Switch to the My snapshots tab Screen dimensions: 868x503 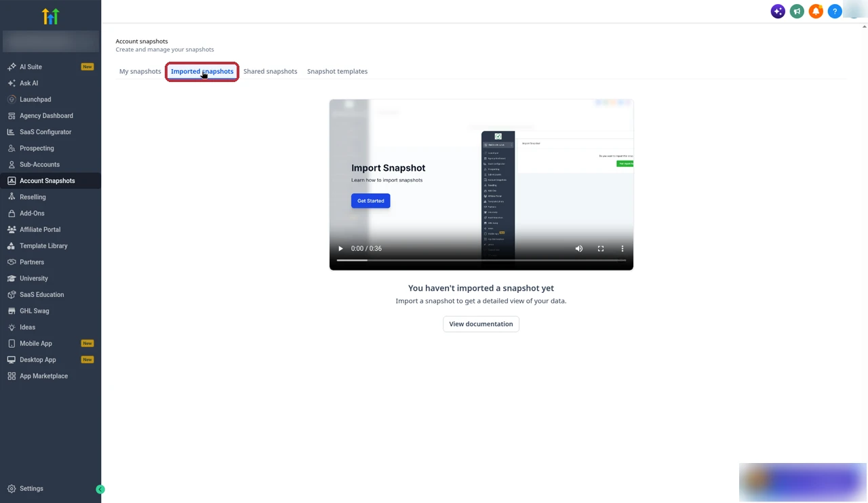coord(140,71)
